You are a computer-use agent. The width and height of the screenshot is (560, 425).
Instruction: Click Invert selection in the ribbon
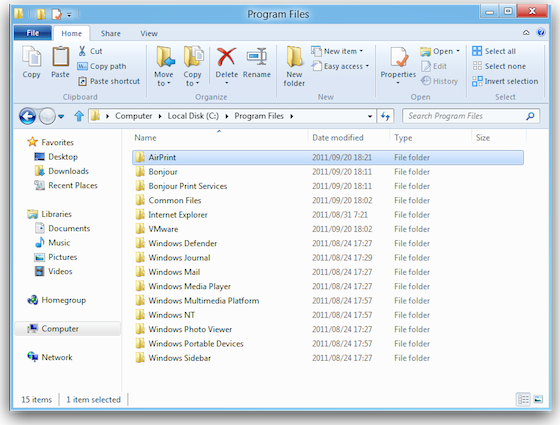(x=505, y=81)
